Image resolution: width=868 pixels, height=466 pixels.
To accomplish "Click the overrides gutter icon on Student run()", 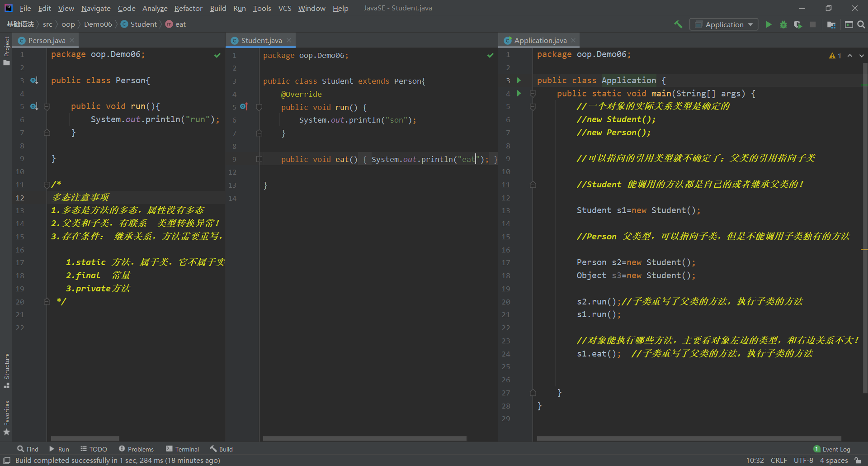I will (244, 107).
